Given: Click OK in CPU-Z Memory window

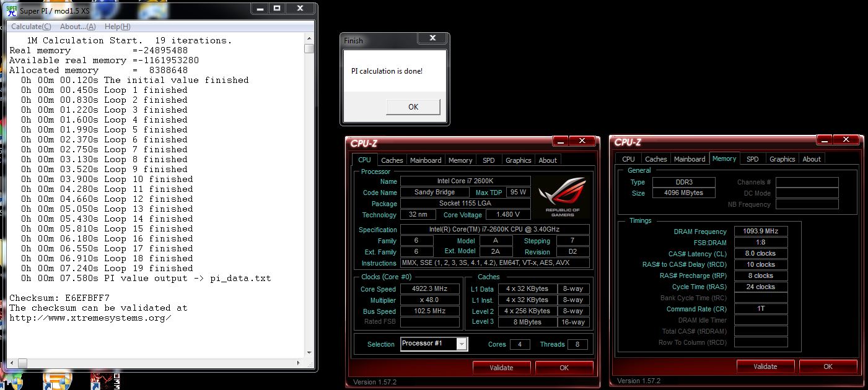Looking at the screenshot, I should click(828, 366).
